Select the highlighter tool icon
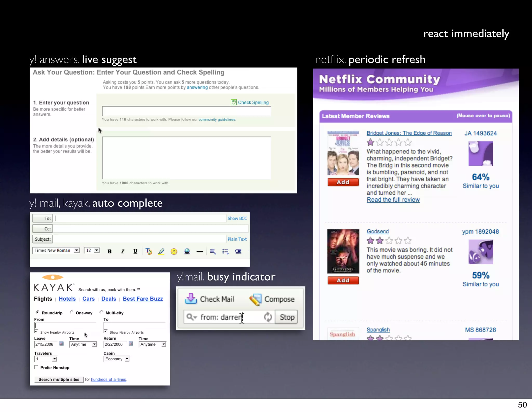This screenshot has height=412, width=532. tap(161, 251)
